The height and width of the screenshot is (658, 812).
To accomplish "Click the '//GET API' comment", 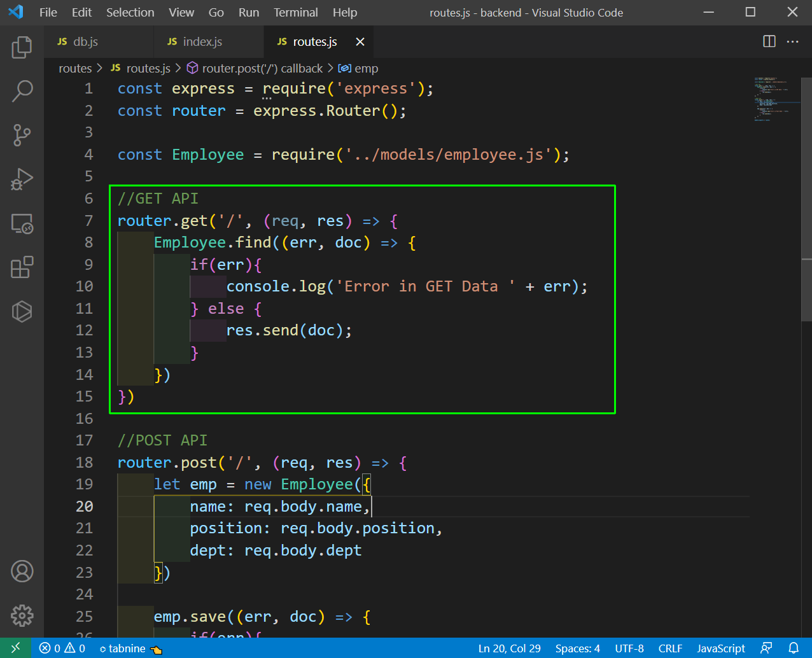I will coord(158,199).
